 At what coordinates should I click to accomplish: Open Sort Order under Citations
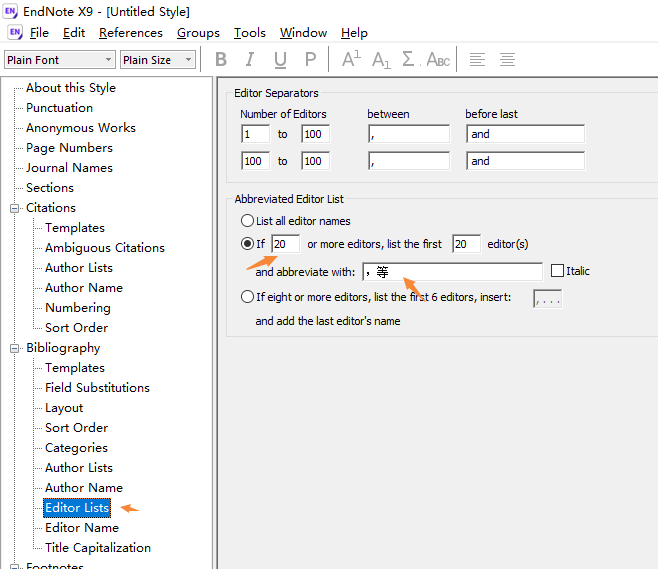click(x=76, y=328)
